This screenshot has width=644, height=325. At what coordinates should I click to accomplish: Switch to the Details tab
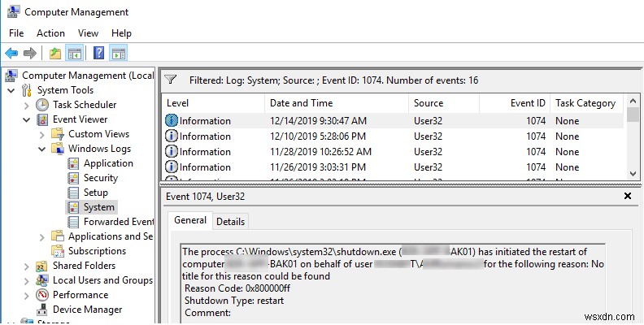230,221
